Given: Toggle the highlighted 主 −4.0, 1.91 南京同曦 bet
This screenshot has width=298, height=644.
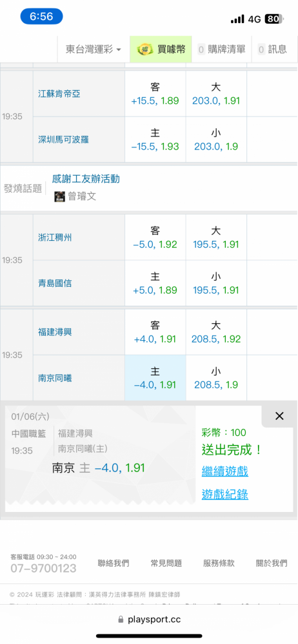Looking at the screenshot, I should click(155, 378).
